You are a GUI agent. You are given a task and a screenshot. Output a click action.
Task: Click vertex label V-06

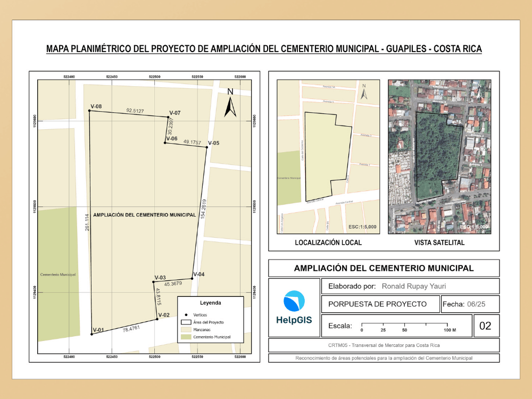tap(172, 138)
